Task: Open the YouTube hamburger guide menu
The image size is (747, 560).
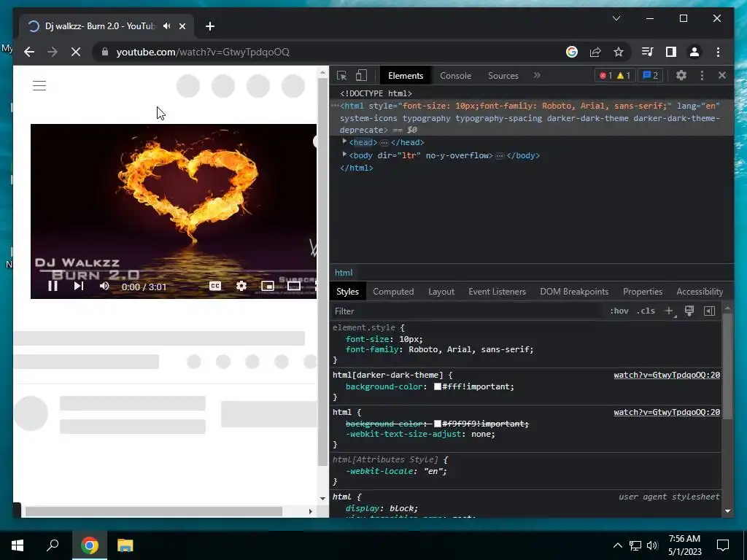Action: (x=39, y=86)
